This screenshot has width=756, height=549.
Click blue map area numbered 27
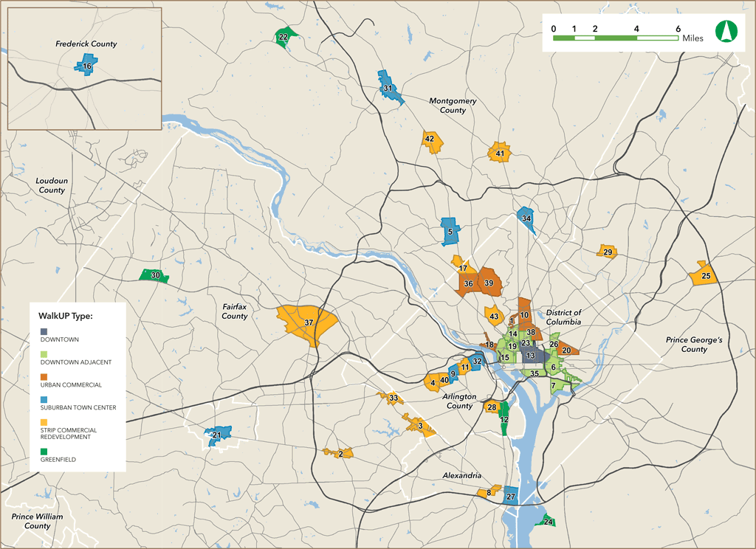pos(511,497)
